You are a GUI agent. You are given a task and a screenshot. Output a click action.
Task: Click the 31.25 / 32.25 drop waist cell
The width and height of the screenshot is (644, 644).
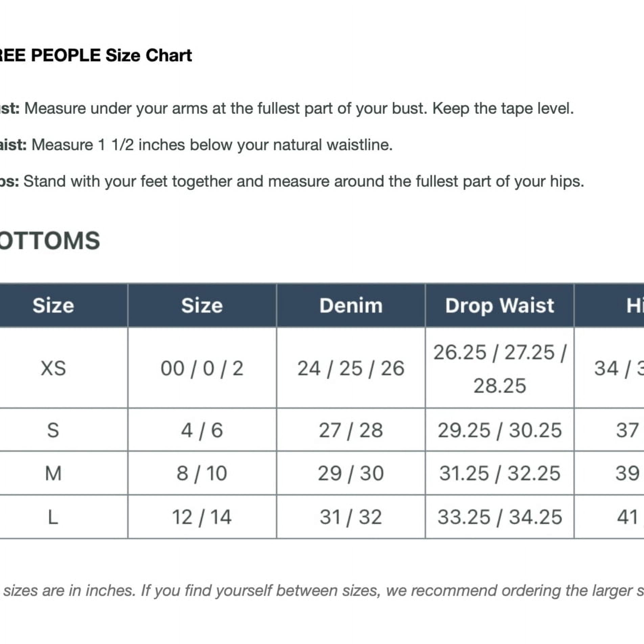click(500, 473)
